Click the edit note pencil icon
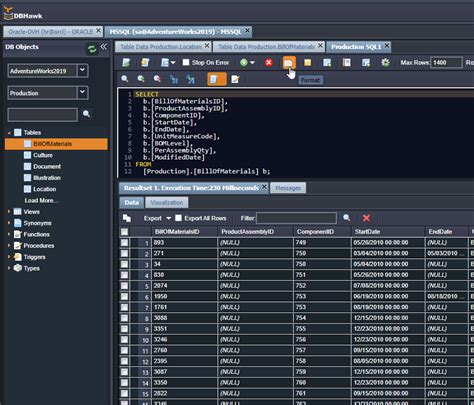 pos(235,79)
